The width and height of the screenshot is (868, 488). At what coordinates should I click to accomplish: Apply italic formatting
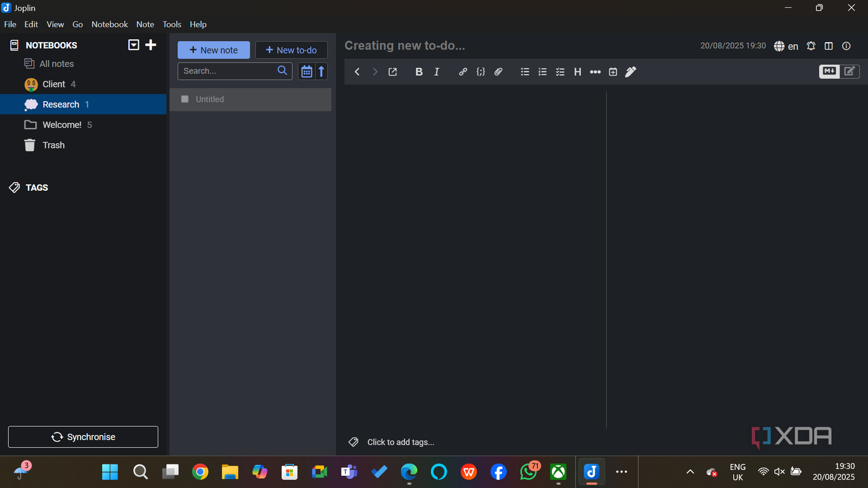437,72
